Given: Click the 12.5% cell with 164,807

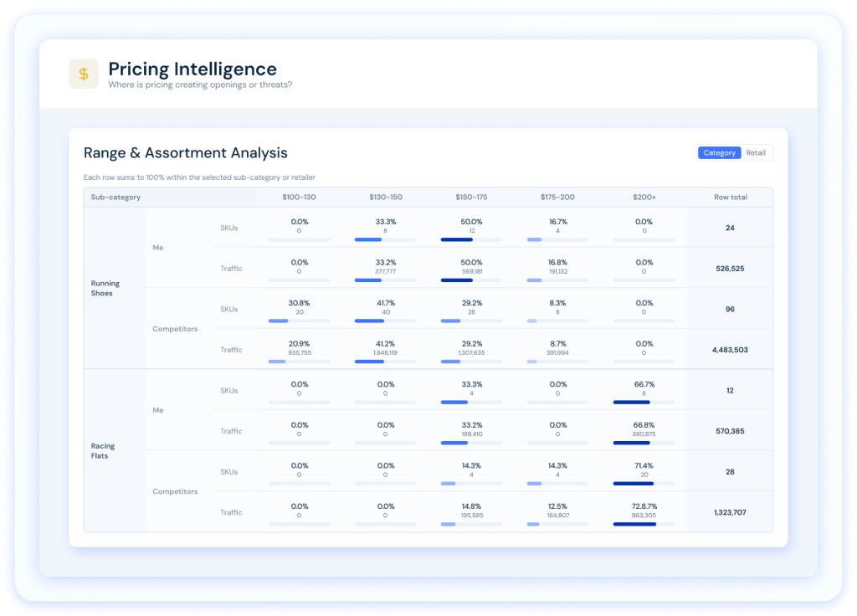Looking at the screenshot, I should coord(558,511).
